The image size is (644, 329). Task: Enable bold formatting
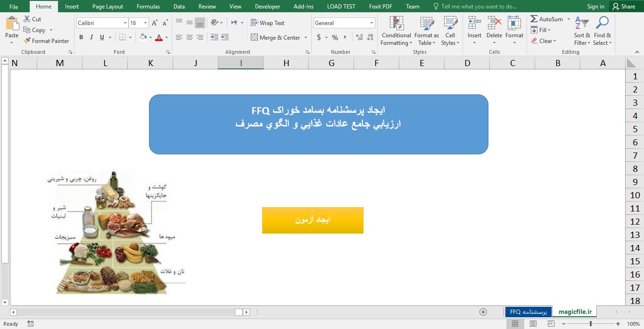pos(81,36)
